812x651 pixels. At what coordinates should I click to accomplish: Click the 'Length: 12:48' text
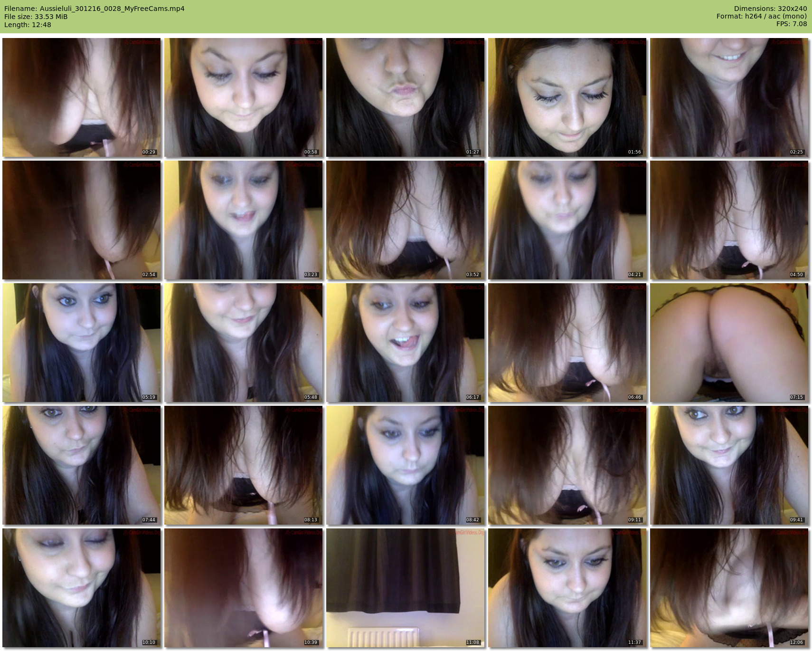pos(28,25)
